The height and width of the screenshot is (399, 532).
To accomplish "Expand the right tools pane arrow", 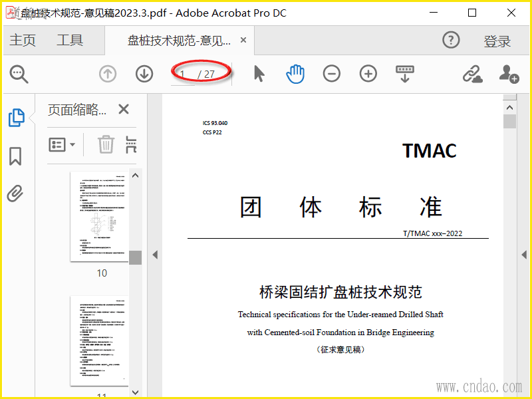I will pyautogui.click(x=524, y=255).
